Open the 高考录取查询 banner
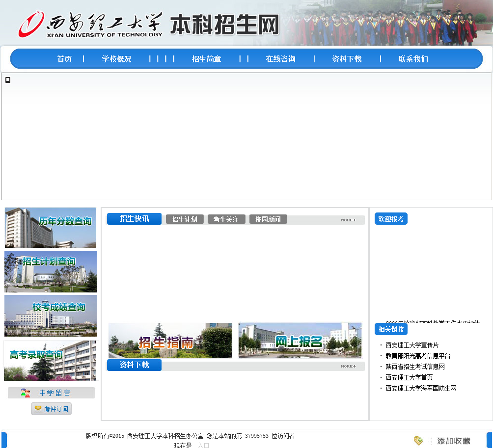 click(x=50, y=361)
